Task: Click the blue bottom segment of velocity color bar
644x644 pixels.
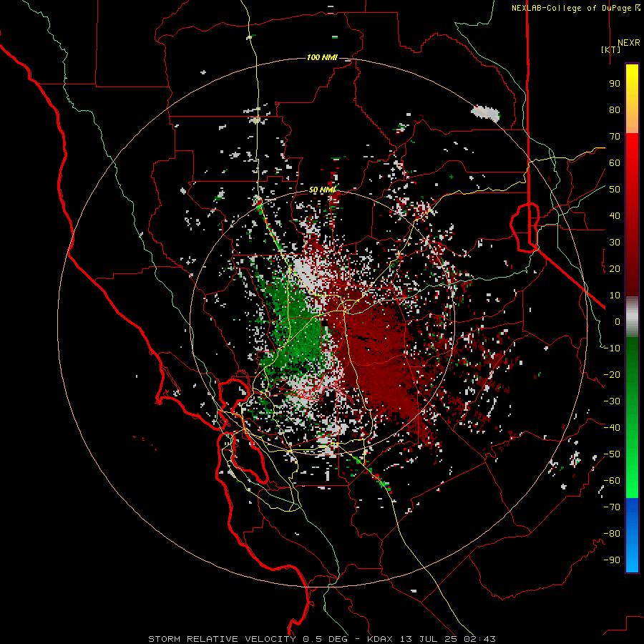Action: pyautogui.click(x=632, y=535)
